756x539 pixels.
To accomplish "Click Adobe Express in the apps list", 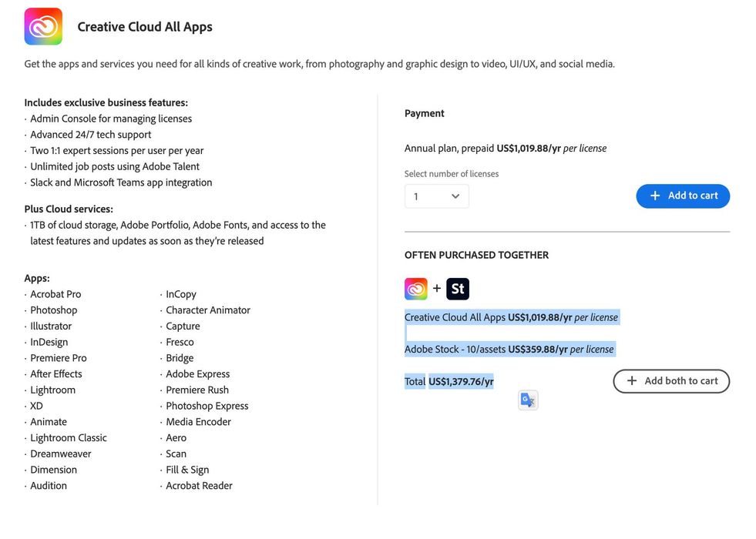I will [x=198, y=373].
